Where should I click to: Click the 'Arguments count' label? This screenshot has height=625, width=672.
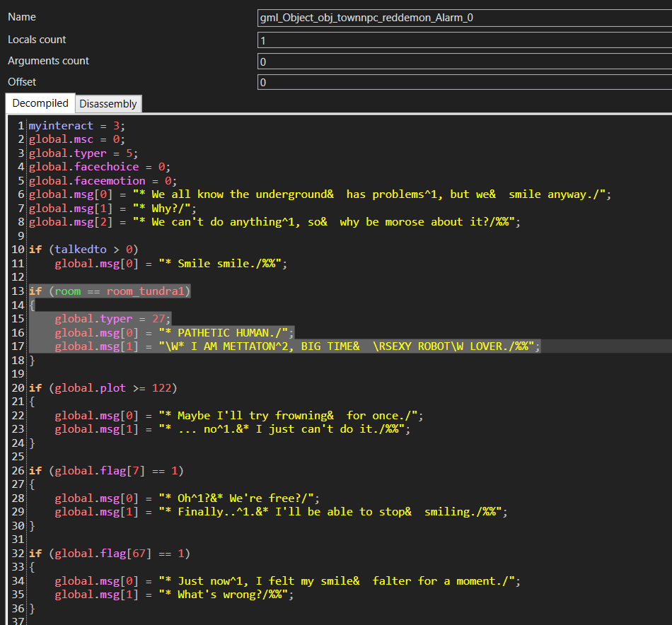[48, 61]
